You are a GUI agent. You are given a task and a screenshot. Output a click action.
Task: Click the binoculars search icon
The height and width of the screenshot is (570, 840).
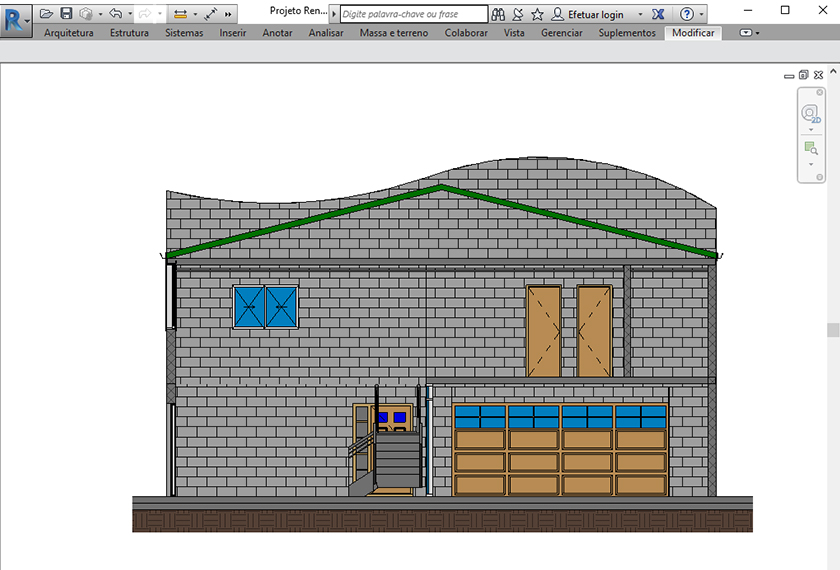click(498, 15)
